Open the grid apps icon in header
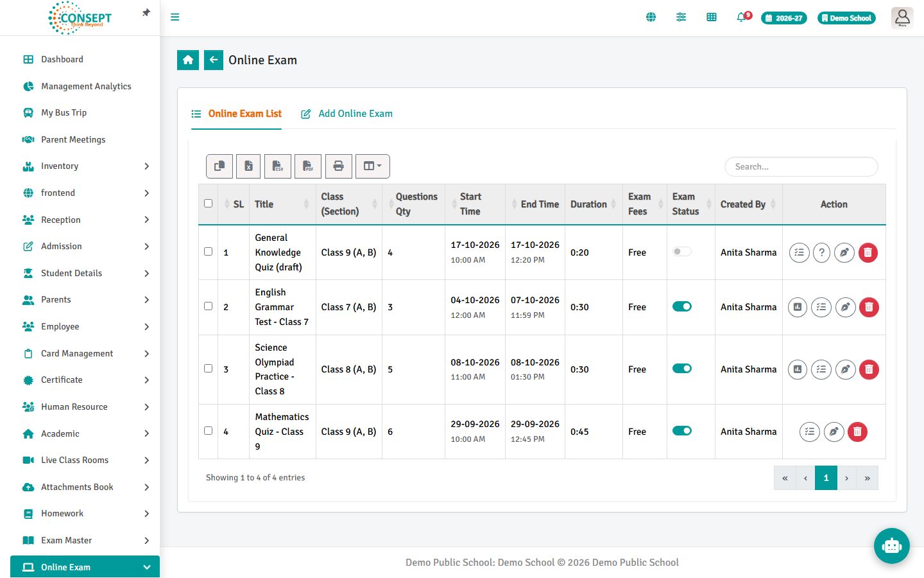The height and width of the screenshot is (578, 924). point(712,17)
